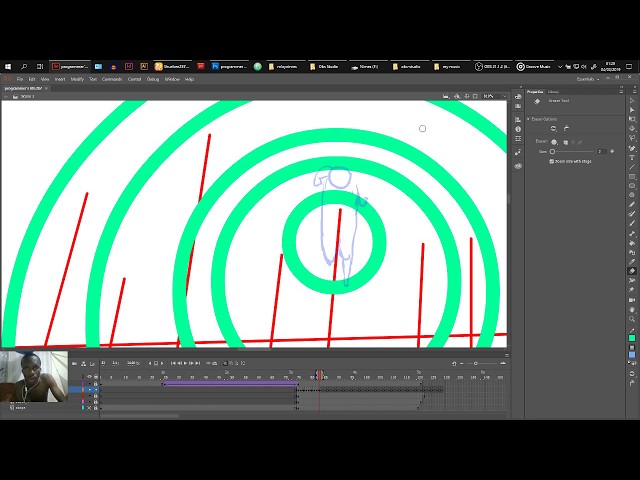Go to first frame button
Image resolution: width=640 pixels, height=480 pixels.
point(173,363)
